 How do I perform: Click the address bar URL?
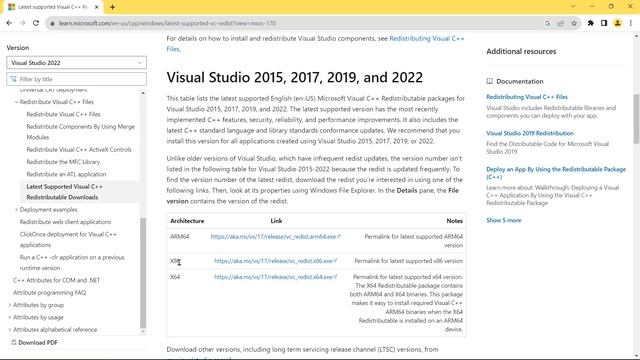pyautogui.click(x=167, y=23)
